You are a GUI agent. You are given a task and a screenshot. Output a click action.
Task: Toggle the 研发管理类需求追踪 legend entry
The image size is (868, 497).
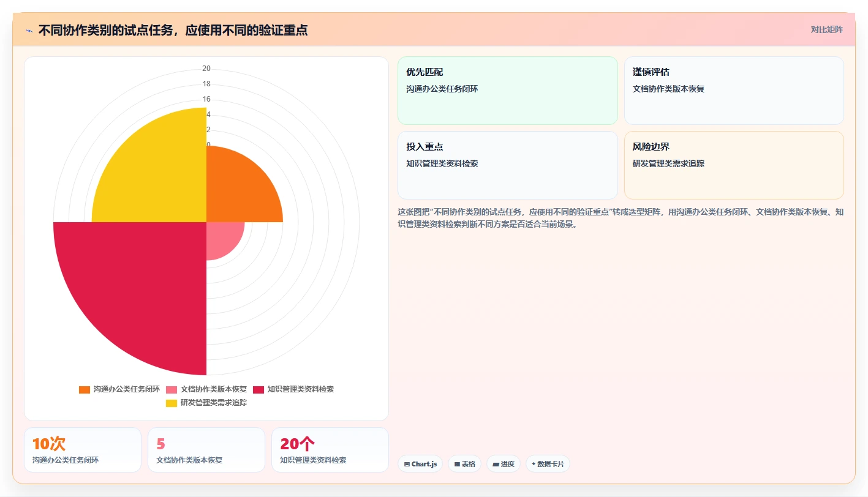click(x=206, y=403)
